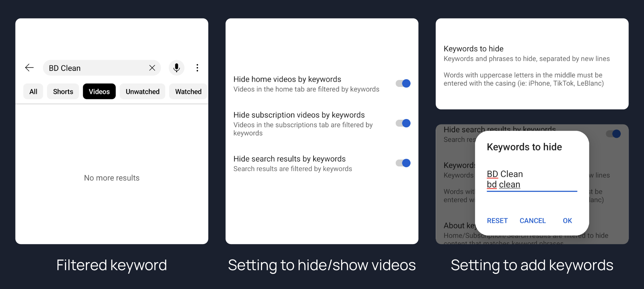
Task: Click the back arrow in search bar
Action: point(30,68)
